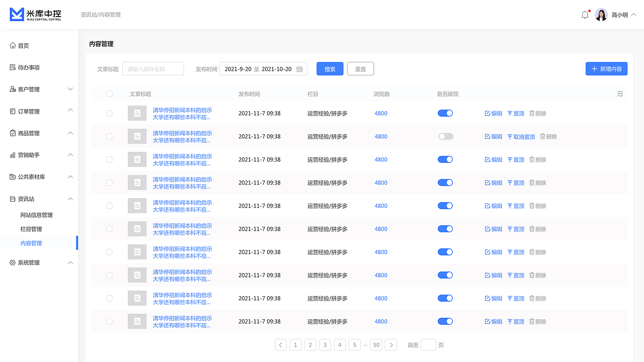644x362 pixels.
Task: Click the end date 2021-10-20
Action: tap(277, 69)
